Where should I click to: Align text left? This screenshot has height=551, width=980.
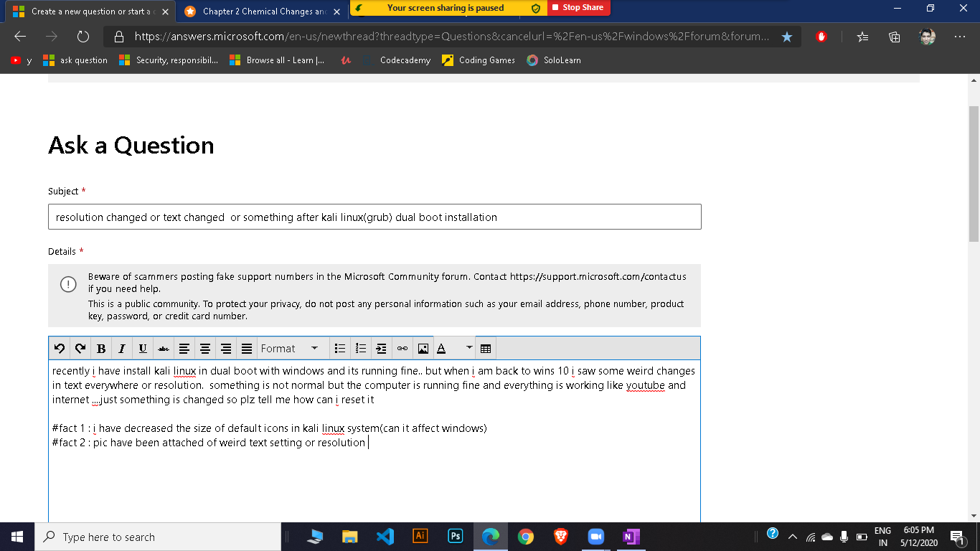coord(184,349)
